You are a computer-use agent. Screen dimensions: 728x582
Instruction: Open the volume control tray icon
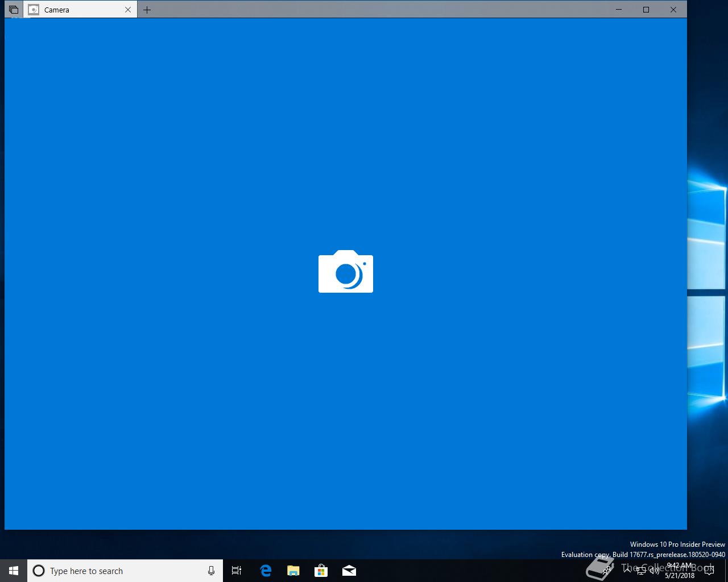pyautogui.click(x=654, y=571)
